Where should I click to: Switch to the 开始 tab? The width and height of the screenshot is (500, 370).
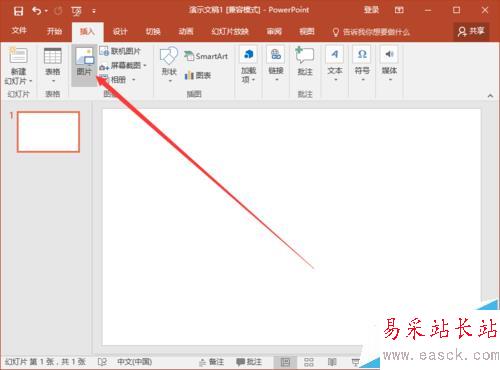[54, 31]
